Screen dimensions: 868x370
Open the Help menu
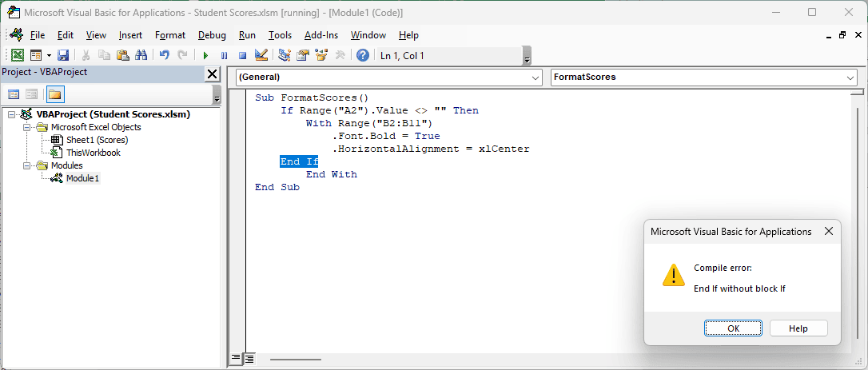(408, 35)
